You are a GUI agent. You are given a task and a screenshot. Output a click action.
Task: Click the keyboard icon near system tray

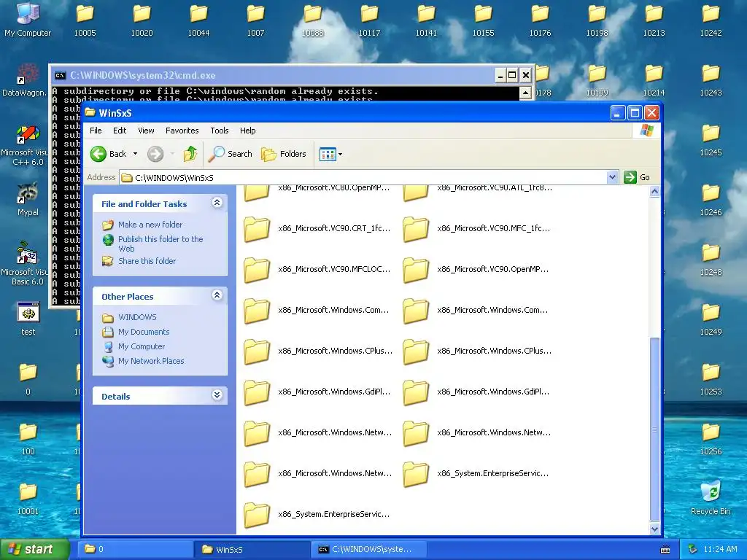click(665, 550)
